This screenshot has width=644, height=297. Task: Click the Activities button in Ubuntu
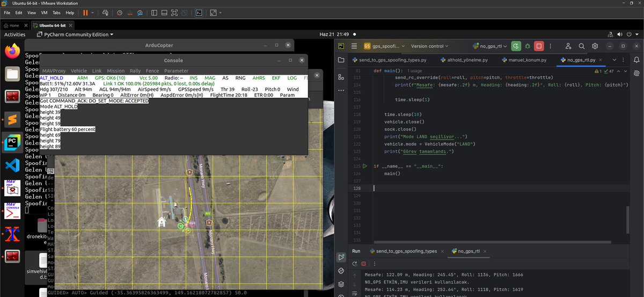click(x=15, y=34)
